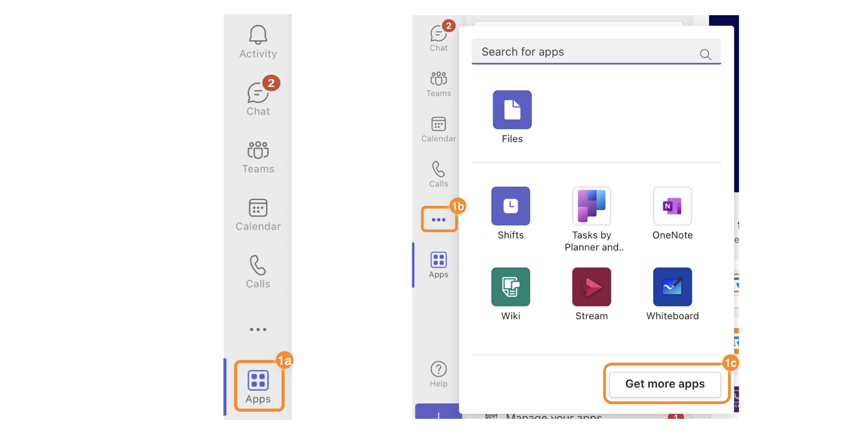Open Calls in the sidebar containing Activity
Image resolution: width=868 pixels, height=434 pixels.
(x=258, y=271)
